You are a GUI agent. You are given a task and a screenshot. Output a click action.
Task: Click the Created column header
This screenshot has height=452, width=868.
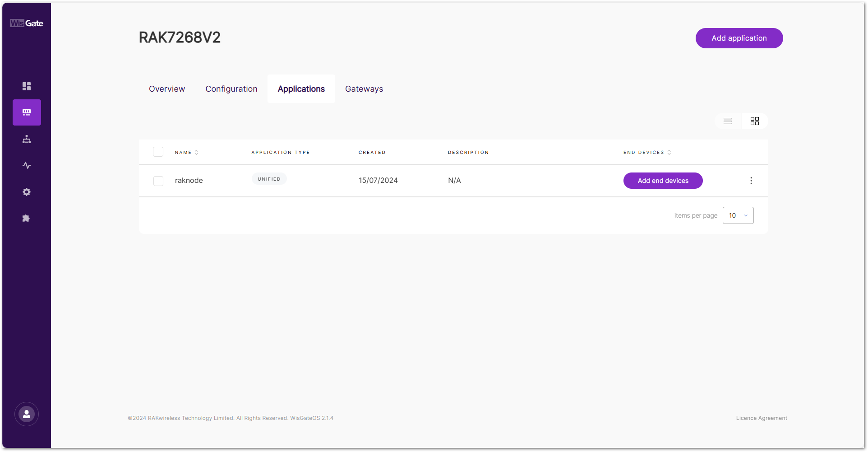(372, 153)
